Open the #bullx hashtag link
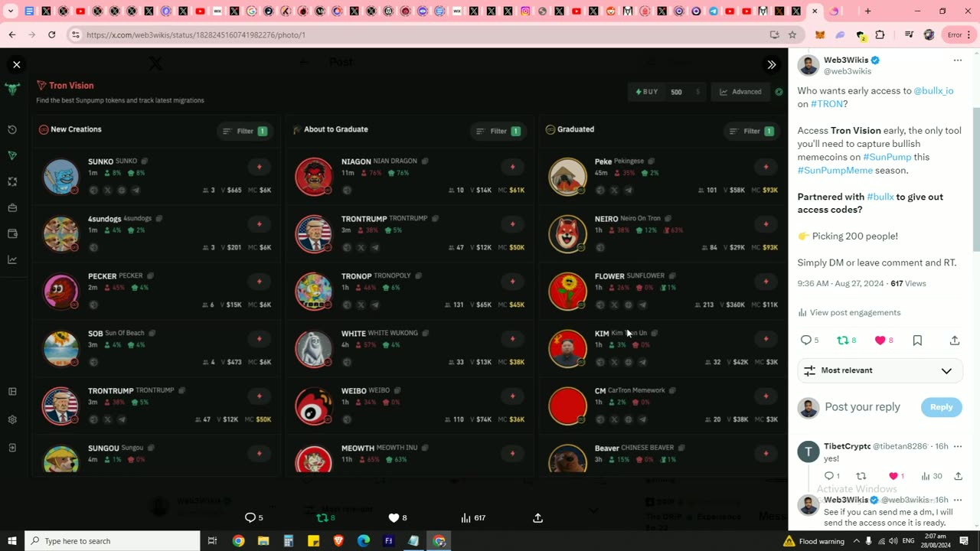Screen dimensions: 980x551 tap(880, 197)
